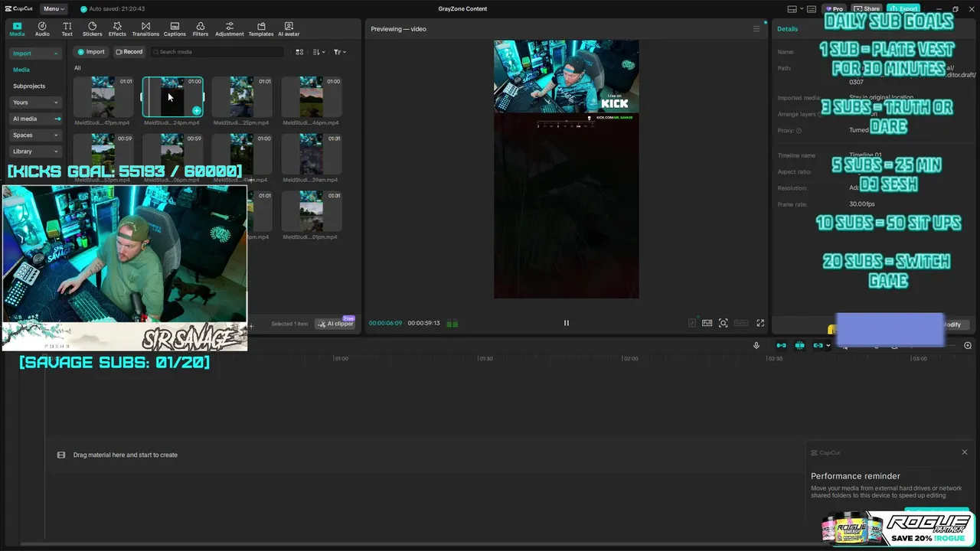Open the media filter dropdown
Screen dimensions: 980x551
(340, 52)
